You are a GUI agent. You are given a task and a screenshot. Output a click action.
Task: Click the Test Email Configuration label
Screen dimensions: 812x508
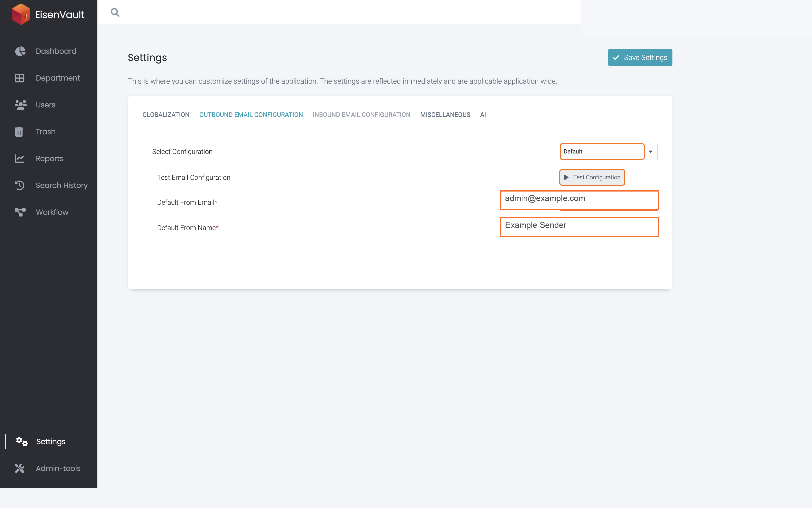point(193,177)
